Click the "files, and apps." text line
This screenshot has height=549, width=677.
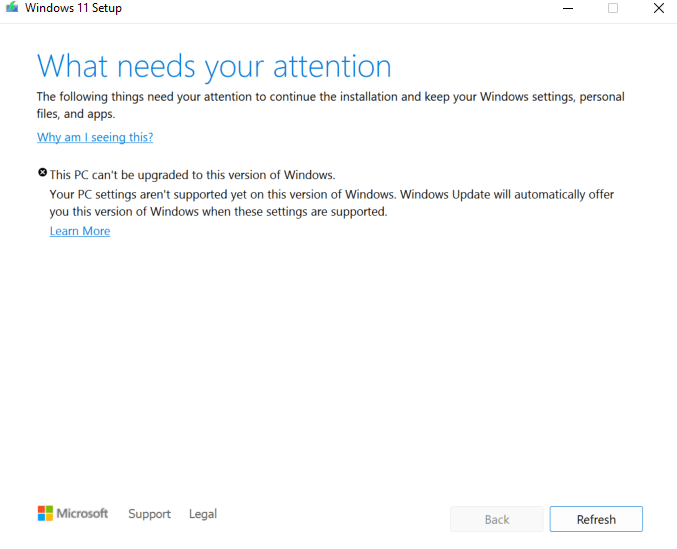(76, 114)
